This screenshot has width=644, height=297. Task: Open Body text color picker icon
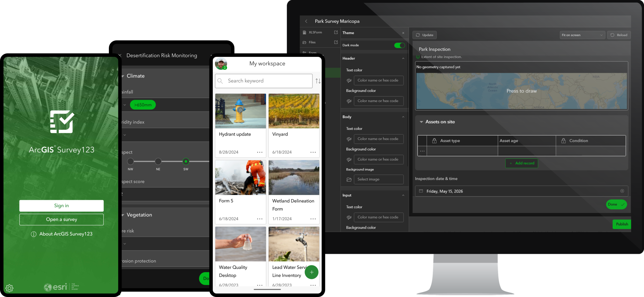[349, 139]
